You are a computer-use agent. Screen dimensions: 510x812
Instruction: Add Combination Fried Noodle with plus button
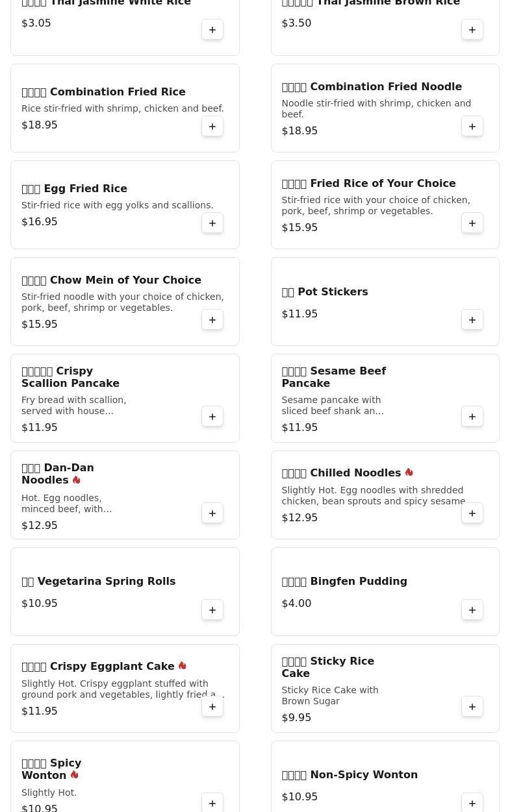click(472, 127)
